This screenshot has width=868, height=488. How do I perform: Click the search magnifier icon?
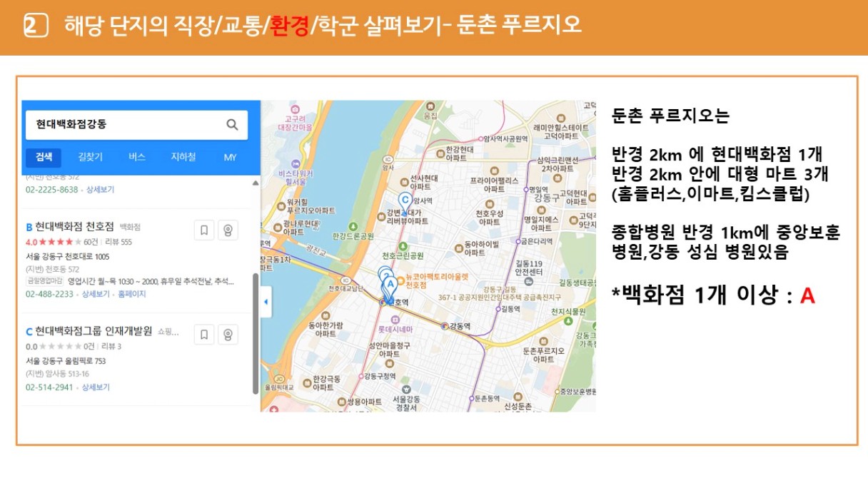[232, 124]
